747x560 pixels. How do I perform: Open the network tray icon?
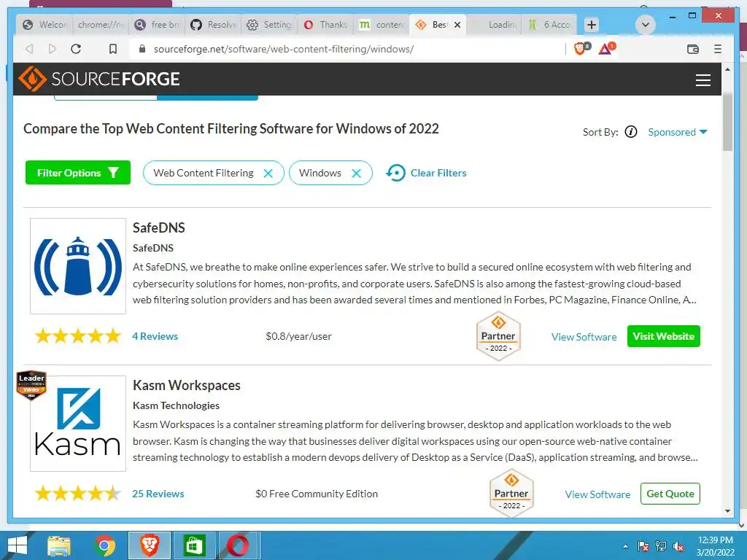point(661,546)
